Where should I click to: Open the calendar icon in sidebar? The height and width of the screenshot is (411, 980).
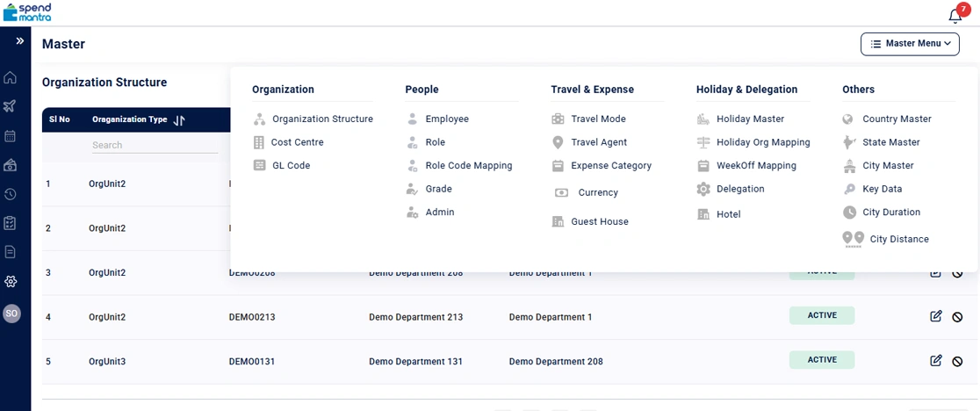[10, 136]
